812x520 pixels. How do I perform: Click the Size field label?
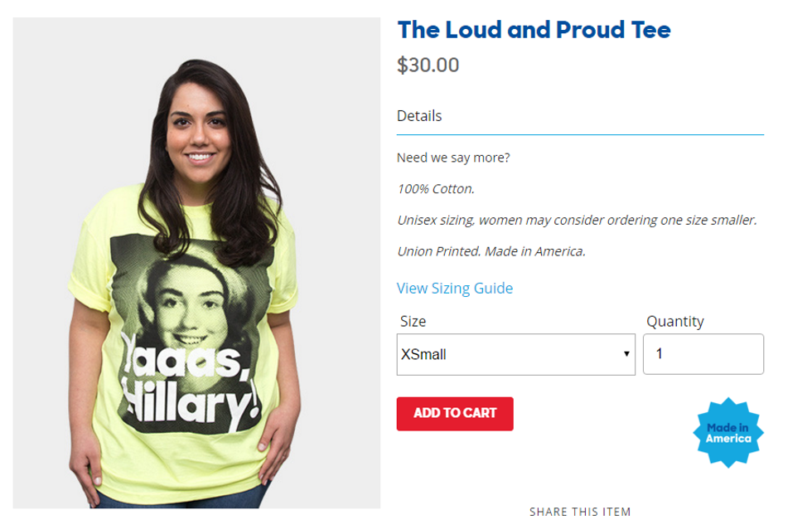tap(413, 322)
